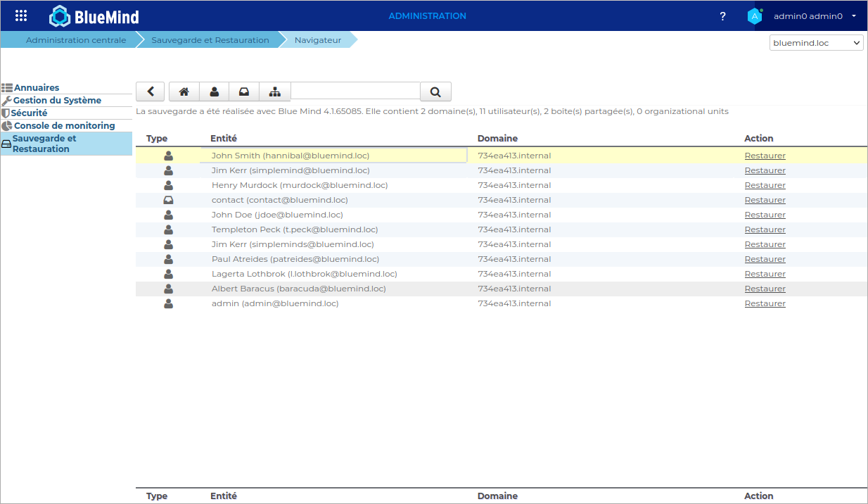
Task: Restore Jim Kerr simplemind account
Action: tap(765, 170)
